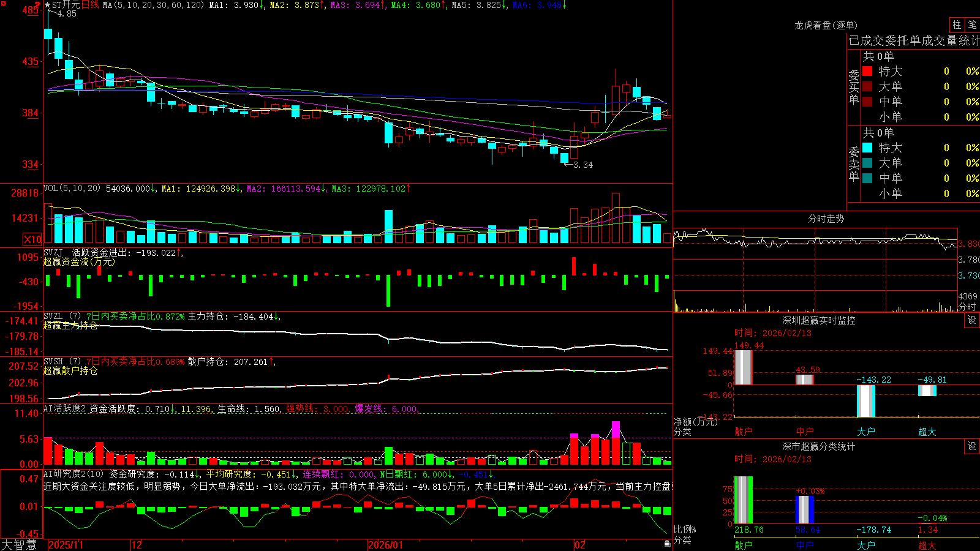
Task: Click the 58.64 中户 value
Action: pos(808,530)
